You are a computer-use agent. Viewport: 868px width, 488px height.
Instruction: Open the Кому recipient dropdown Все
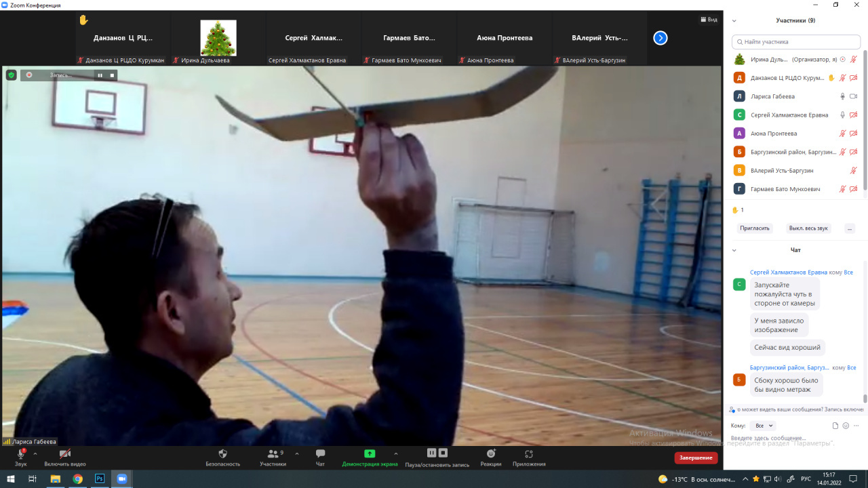(x=764, y=426)
